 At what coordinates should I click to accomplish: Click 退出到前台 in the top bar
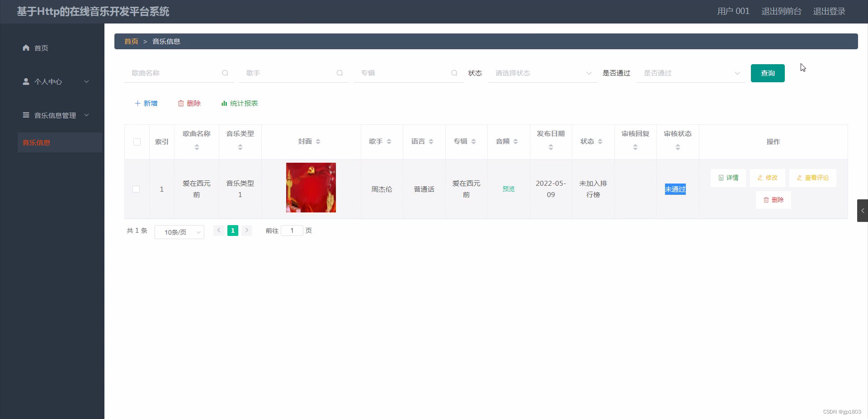coord(781,11)
